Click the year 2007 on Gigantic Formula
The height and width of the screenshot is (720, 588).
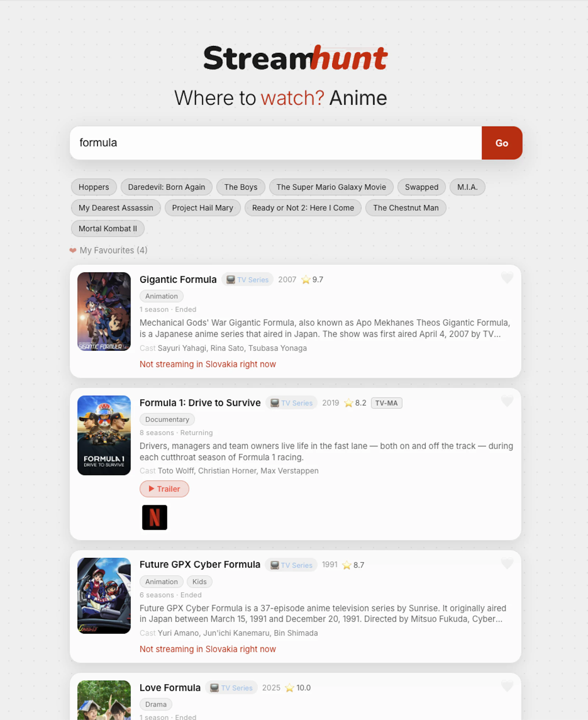(287, 280)
